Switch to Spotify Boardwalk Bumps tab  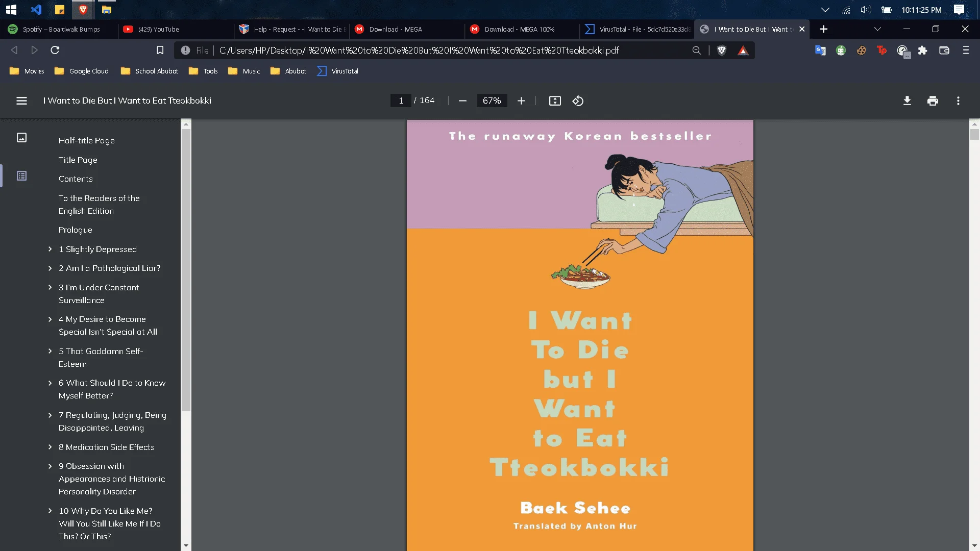tap(61, 29)
